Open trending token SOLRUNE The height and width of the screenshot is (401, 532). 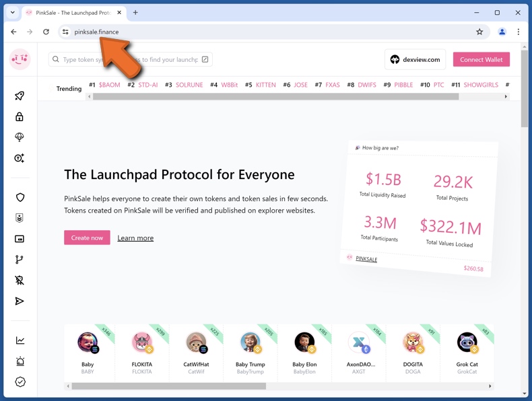pyautogui.click(x=189, y=85)
